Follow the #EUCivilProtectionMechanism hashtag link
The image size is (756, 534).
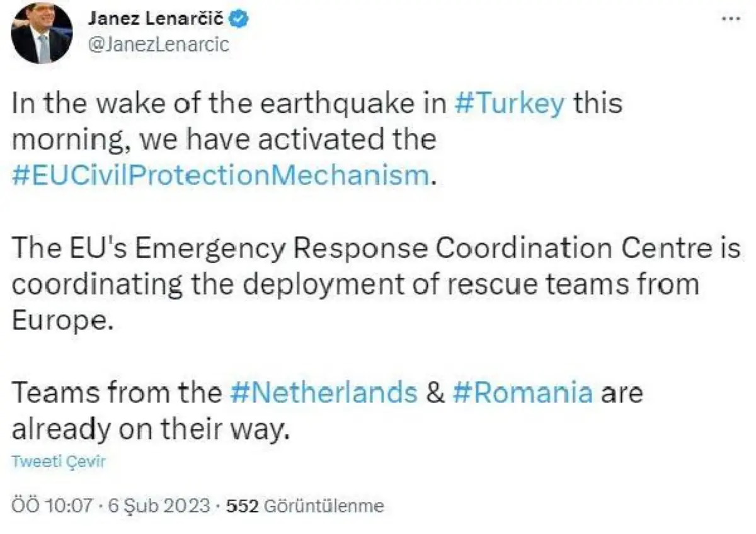pyautogui.click(x=220, y=175)
